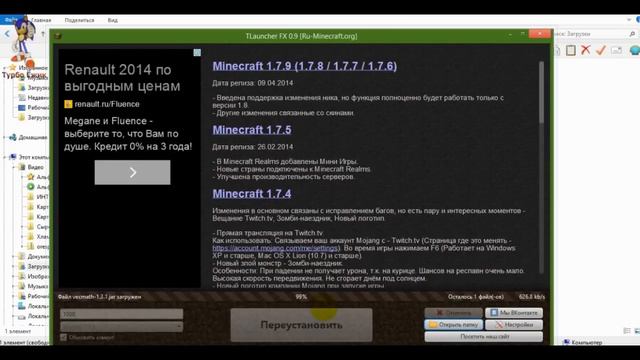The height and width of the screenshot is (360, 640).
Task: Open the Minecraft 1.7.5 heading link
Action: point(252,130)
